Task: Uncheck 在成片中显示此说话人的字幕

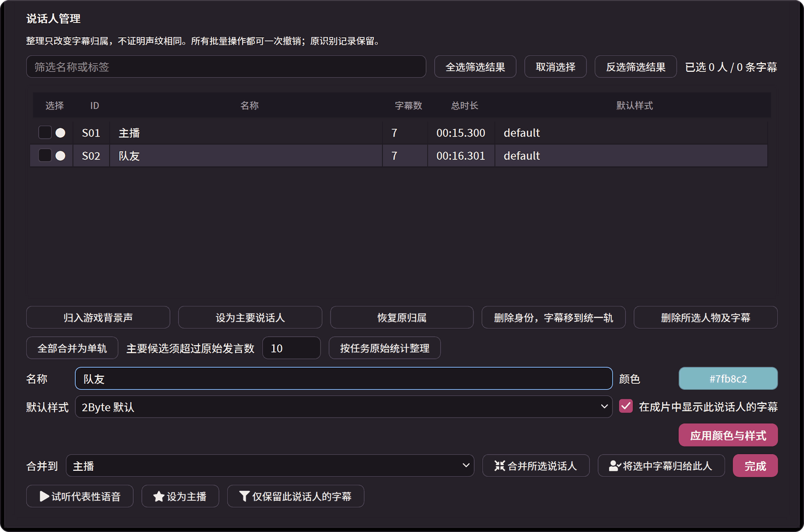Action: click(x=626, y=406)
